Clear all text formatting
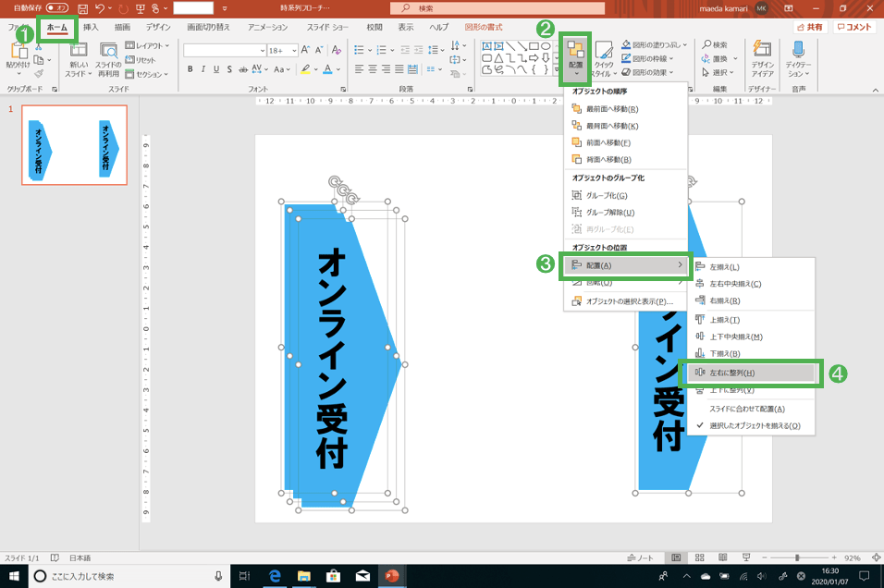 (336, 50)
